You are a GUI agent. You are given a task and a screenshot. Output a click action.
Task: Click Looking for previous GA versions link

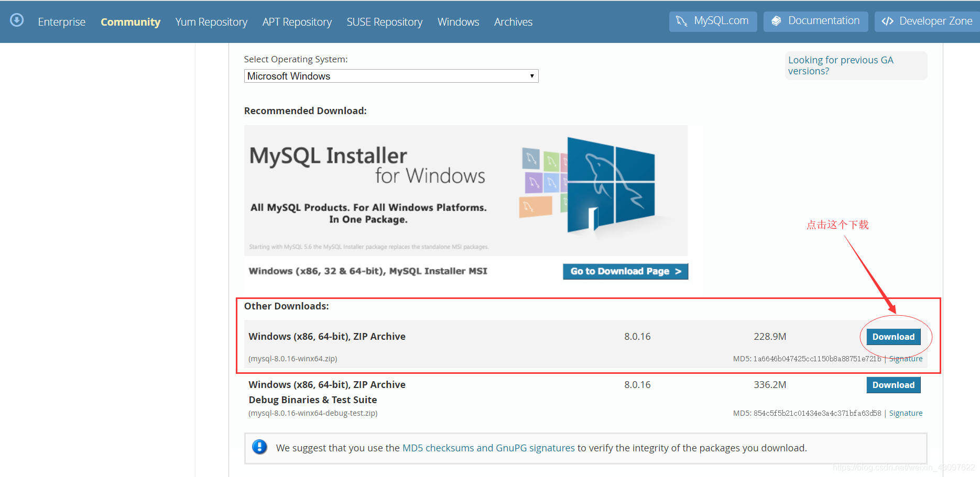click(840, 65)
